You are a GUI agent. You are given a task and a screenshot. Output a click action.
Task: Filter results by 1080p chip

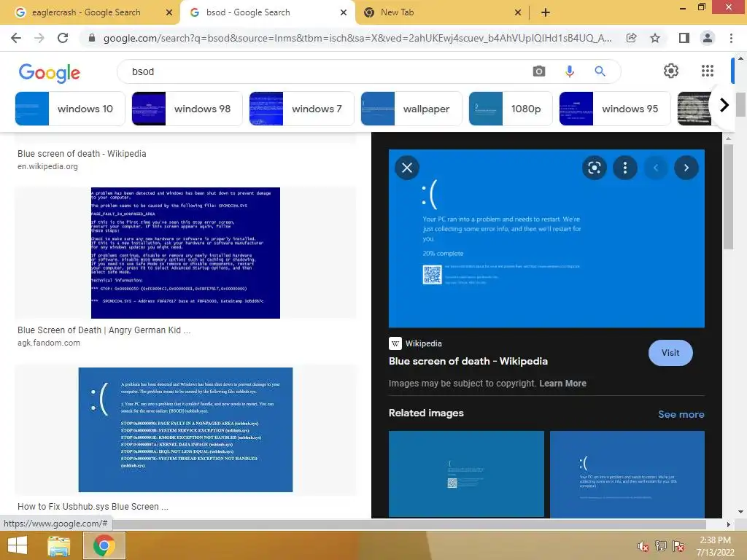point(511,109)
